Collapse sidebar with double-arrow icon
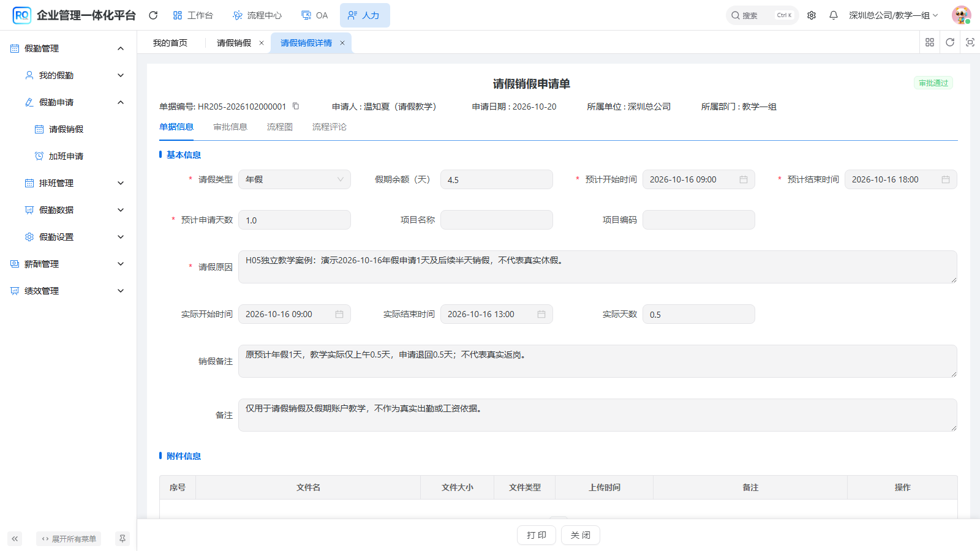The width and height of the screenshot is (980, 551). coord(15,539)
